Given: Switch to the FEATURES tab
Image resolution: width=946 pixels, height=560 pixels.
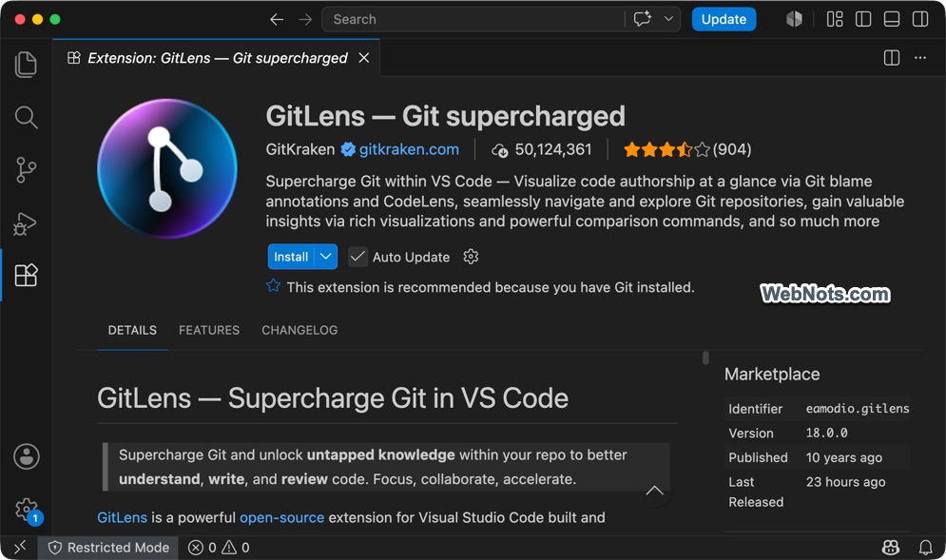Looking at the screenshot, I should (209, 330).
